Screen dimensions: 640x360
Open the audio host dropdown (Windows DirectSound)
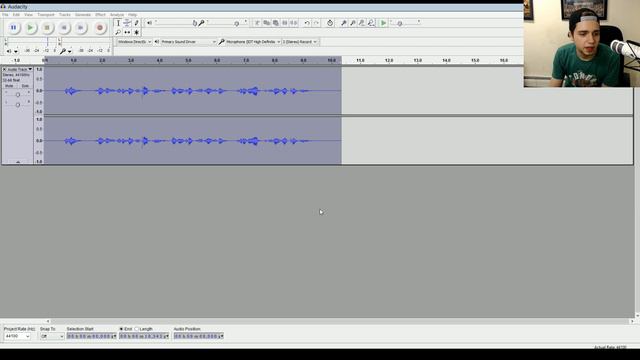coord(134,42)
